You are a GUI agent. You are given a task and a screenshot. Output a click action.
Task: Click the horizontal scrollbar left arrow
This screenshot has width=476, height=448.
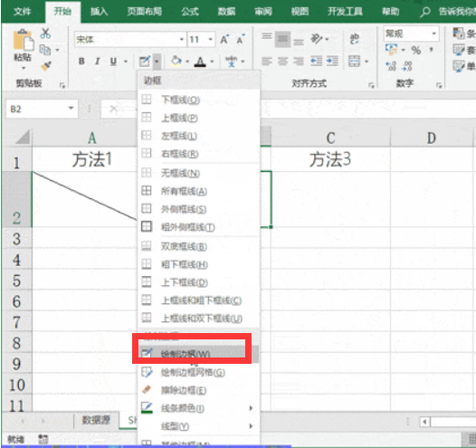(x=424, y=422)
